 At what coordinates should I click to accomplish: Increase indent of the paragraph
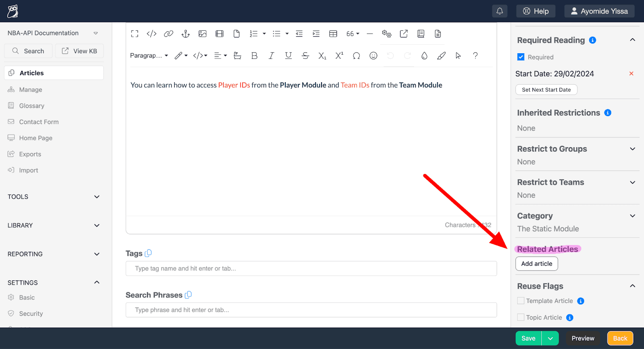tap(316, 34)
